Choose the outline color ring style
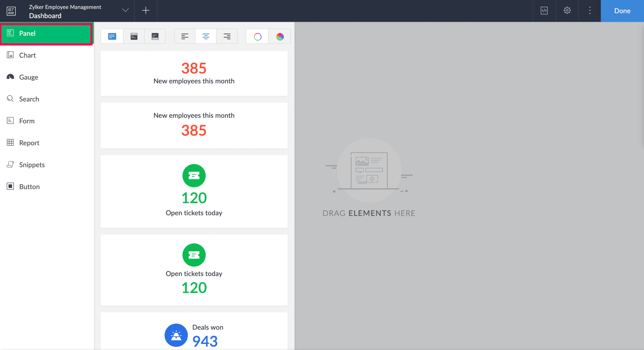The image size is (644, 350). coord(257,37)
